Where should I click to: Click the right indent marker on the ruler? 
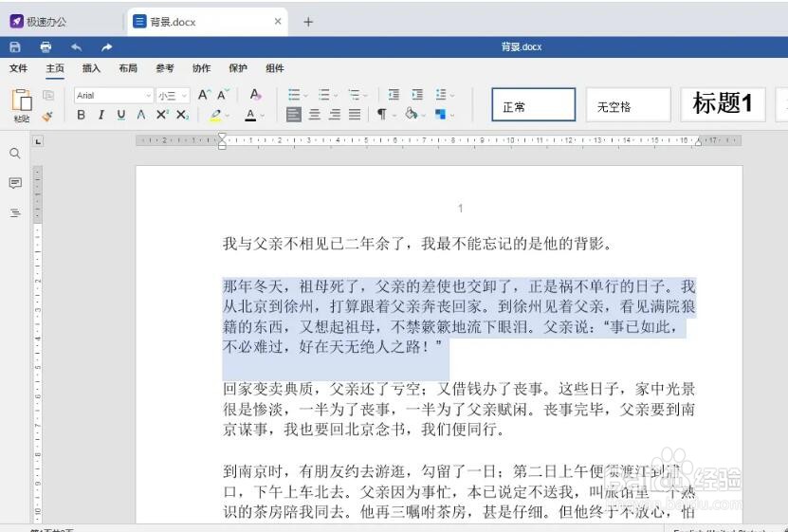pyautogui.click(x=698, y=142)
